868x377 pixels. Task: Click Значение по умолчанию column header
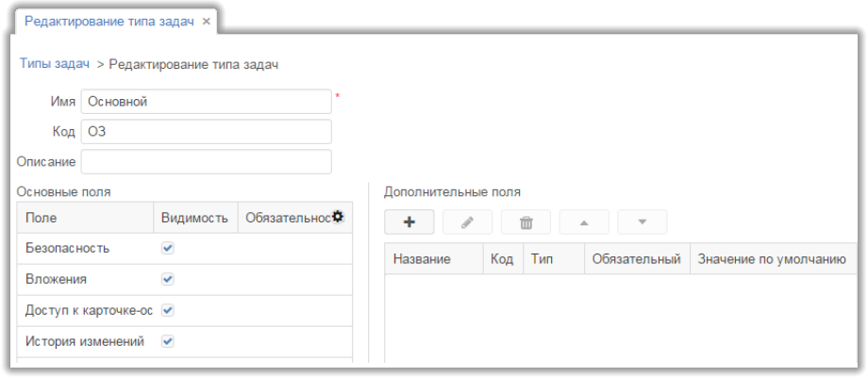[774, 258]
